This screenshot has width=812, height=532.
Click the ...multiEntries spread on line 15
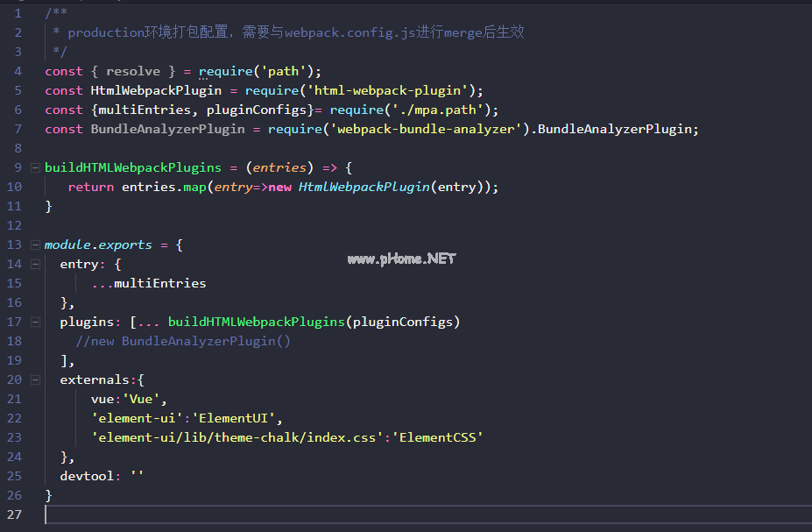pyautogui.click(x=148, y=283)
